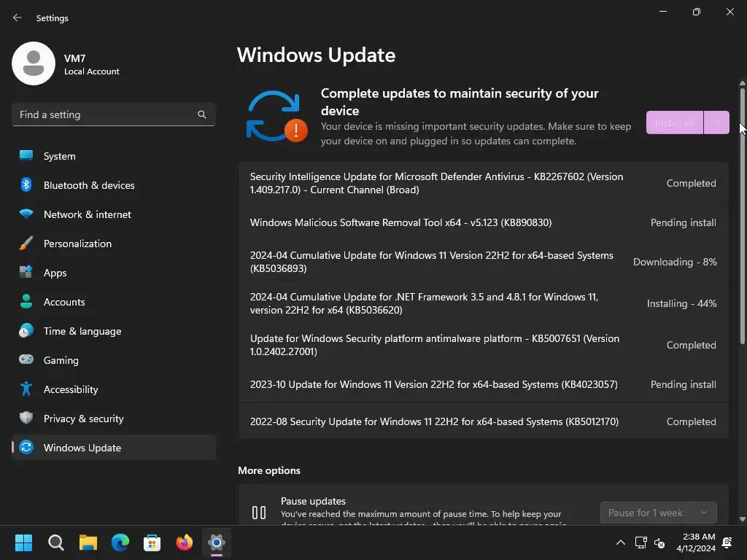Click the Pause updates title
The height and width of the screenshot is (560, 747).
pyautogui.click(x=313, y=501)
